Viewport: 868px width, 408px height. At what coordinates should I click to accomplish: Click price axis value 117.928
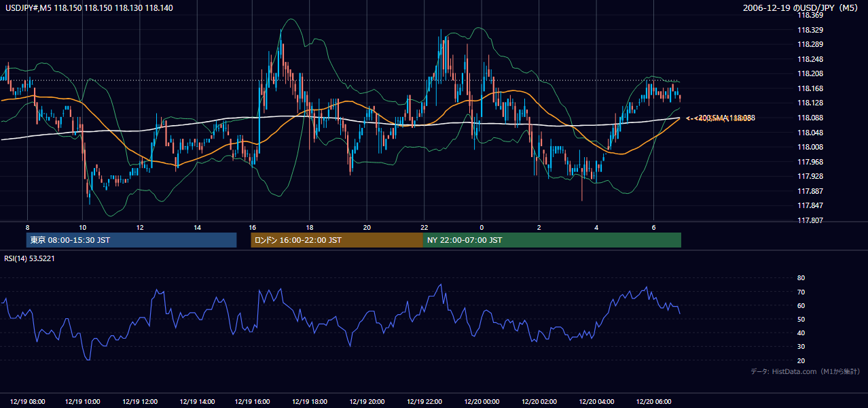pyautogui.click(x=810, y=176)
